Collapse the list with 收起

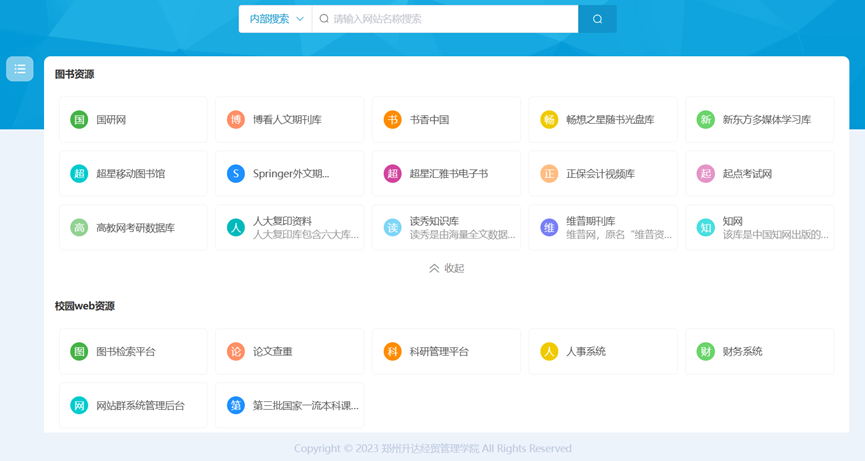(x=446, y=268)
